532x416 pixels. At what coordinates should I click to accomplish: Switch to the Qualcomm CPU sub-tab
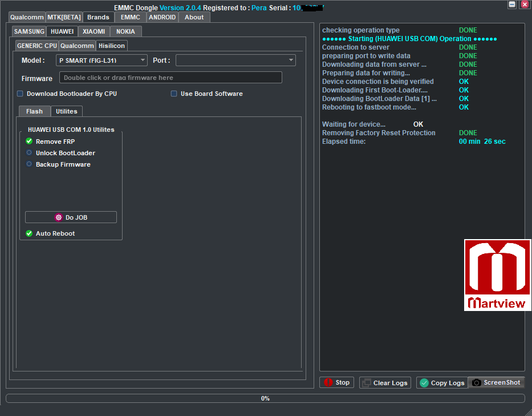pos(77,46)
